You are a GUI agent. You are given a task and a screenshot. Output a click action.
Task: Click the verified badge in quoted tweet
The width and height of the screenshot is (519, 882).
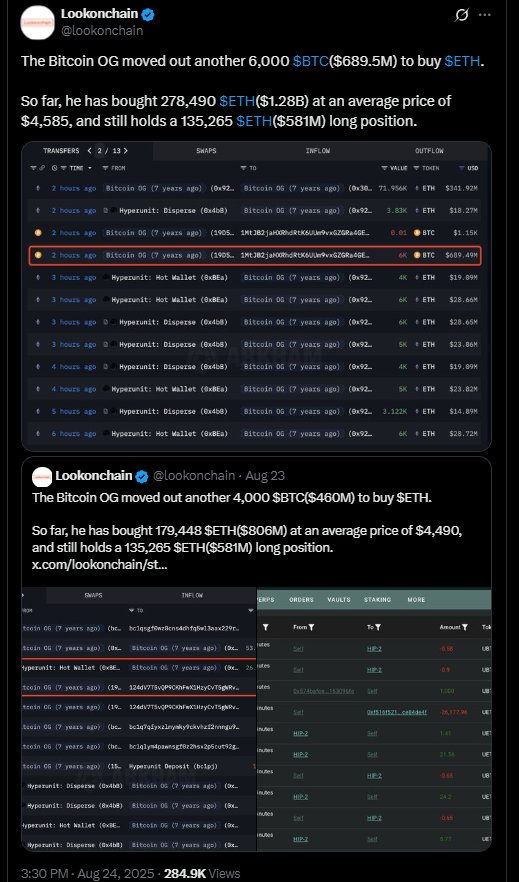click(142, 476)
